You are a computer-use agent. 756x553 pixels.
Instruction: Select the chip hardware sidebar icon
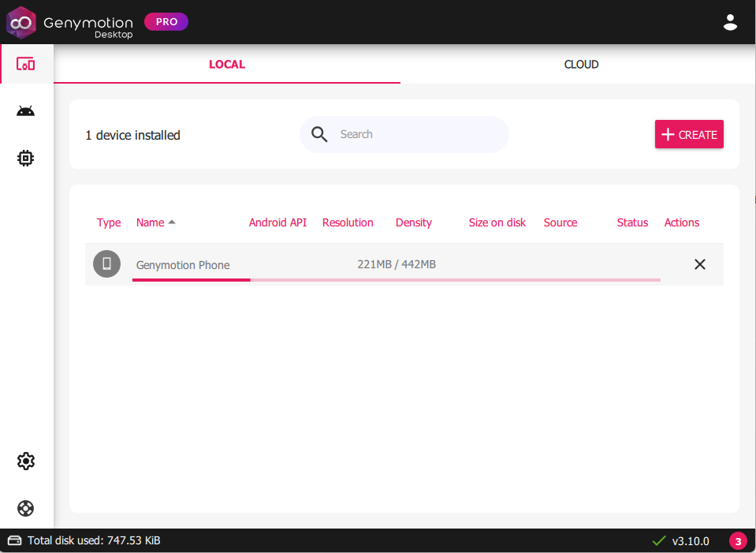[x=25, y=158]
